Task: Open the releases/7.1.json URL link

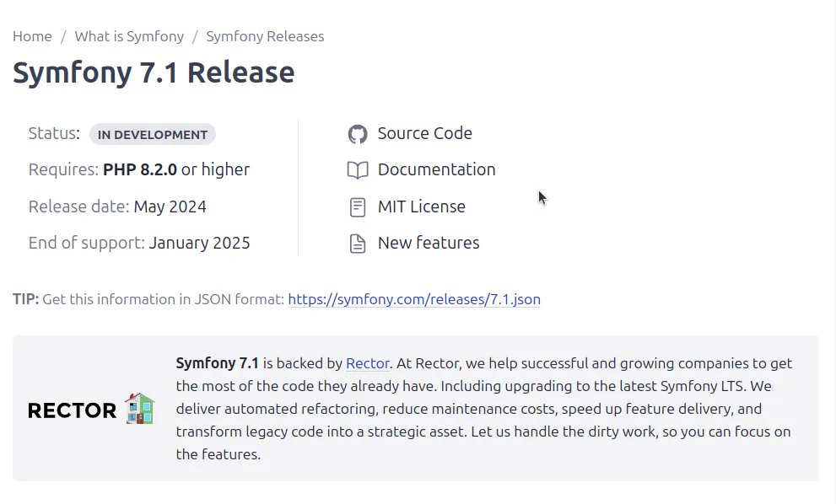Action: coord(414,299)
